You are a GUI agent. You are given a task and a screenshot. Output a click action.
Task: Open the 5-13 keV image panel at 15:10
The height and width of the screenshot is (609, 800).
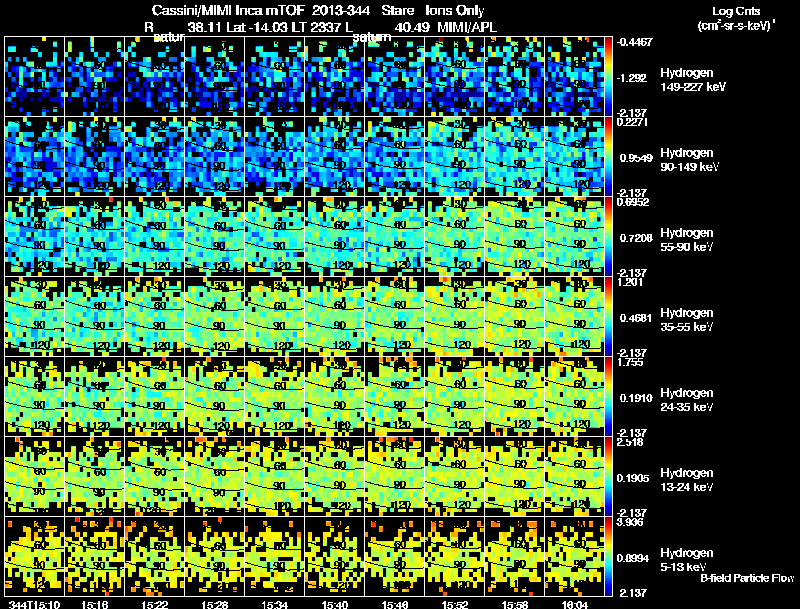point(35,557)
